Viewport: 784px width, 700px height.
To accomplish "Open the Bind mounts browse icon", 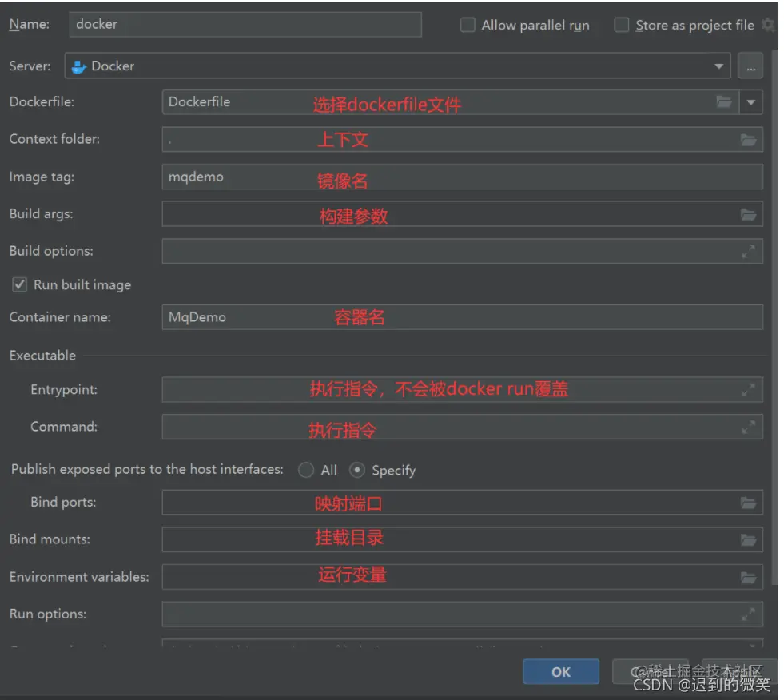I will point(748,540).
